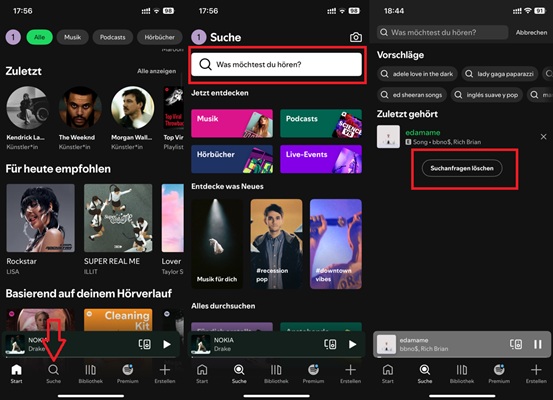Open SUPER REAL ME album cover

pyautogui.click(x=118, y=218)
